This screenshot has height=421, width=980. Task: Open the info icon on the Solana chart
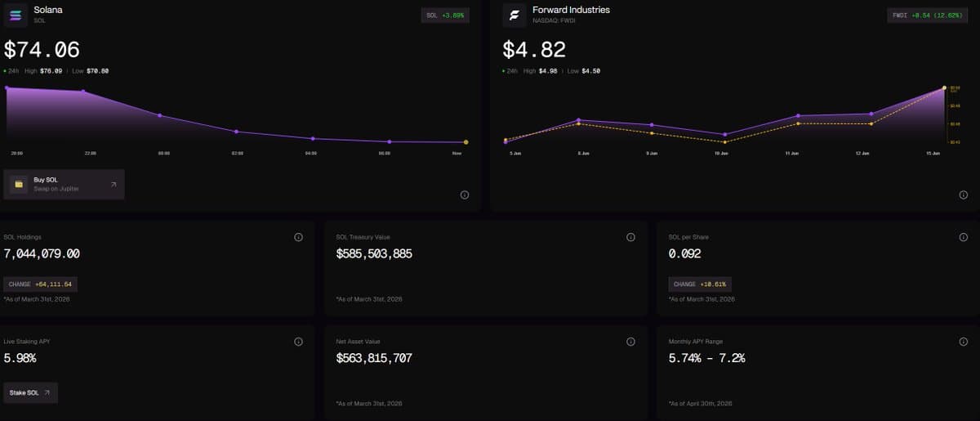pos(464,195)
